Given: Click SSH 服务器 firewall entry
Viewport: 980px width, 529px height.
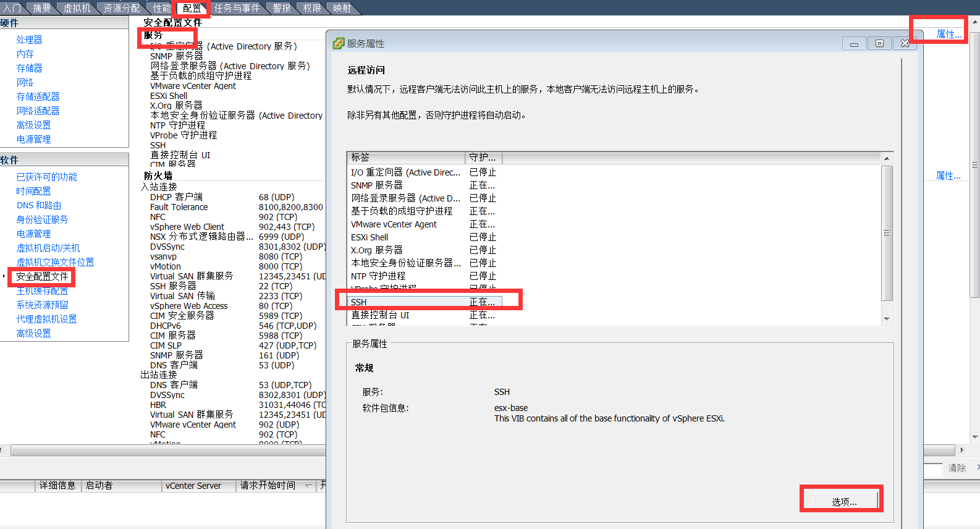Looking at the screenshot, I should tap(173, 286).
